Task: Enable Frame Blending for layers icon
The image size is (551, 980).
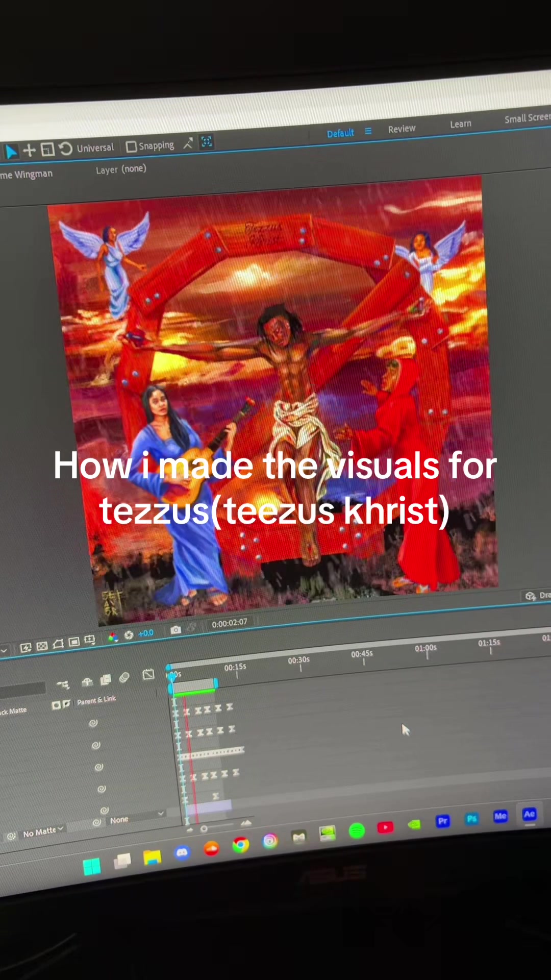Action: (106, 679)
